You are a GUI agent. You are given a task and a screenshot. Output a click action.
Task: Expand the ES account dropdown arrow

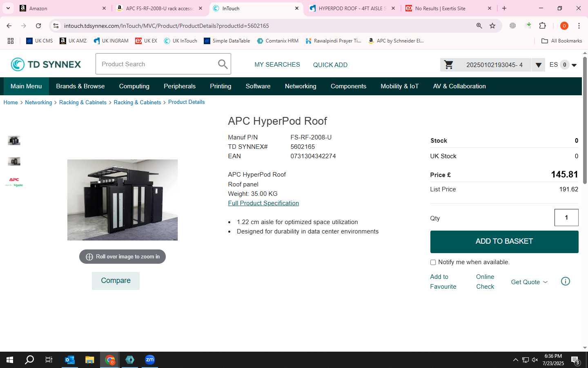pos(574,65)
